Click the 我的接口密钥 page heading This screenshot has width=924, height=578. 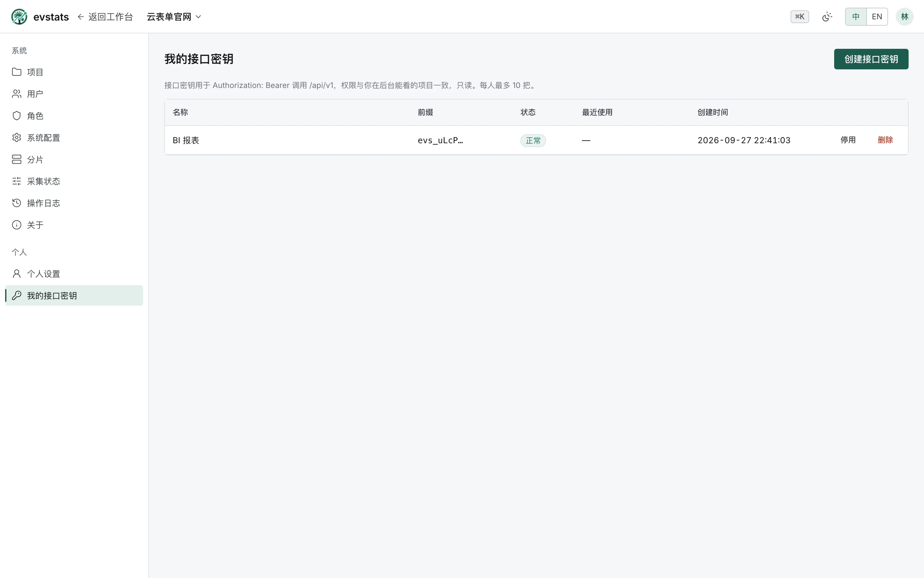click(x=199, y=59)
